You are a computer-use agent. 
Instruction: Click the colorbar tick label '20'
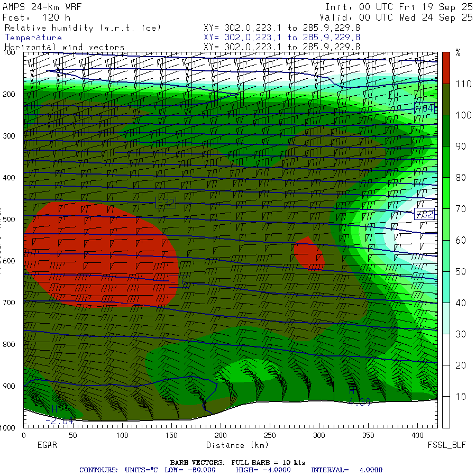point(461,365)
